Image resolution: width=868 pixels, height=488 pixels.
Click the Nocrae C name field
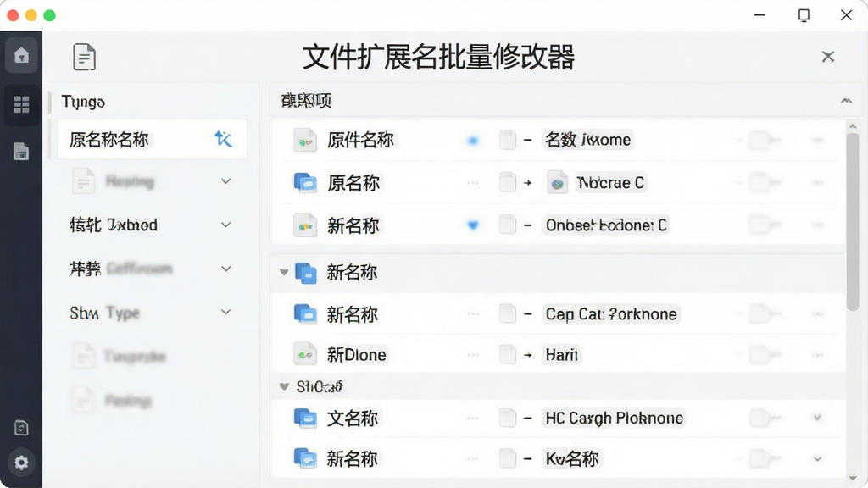[x=610, y=183]
